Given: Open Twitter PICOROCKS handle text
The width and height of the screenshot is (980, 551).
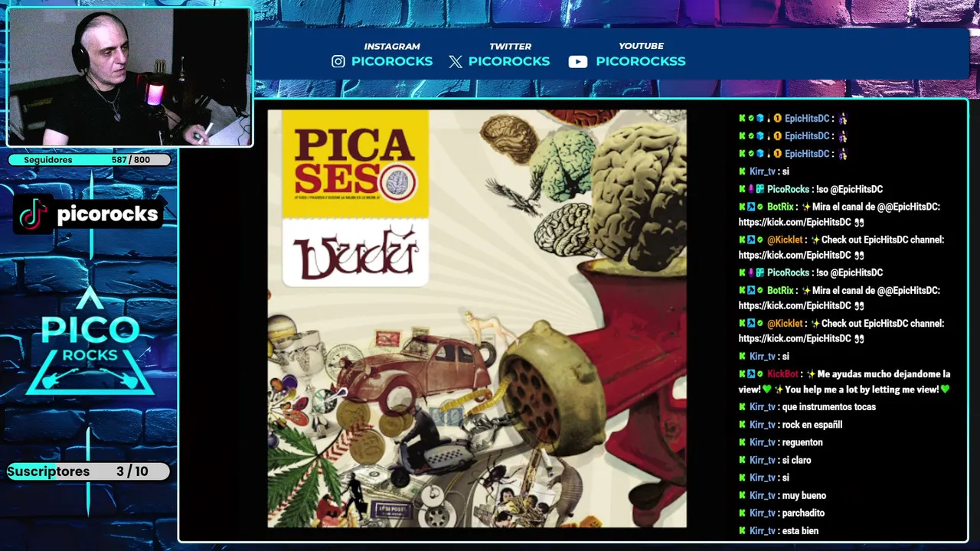Looking at the screenshot, I should coord(509,61).
